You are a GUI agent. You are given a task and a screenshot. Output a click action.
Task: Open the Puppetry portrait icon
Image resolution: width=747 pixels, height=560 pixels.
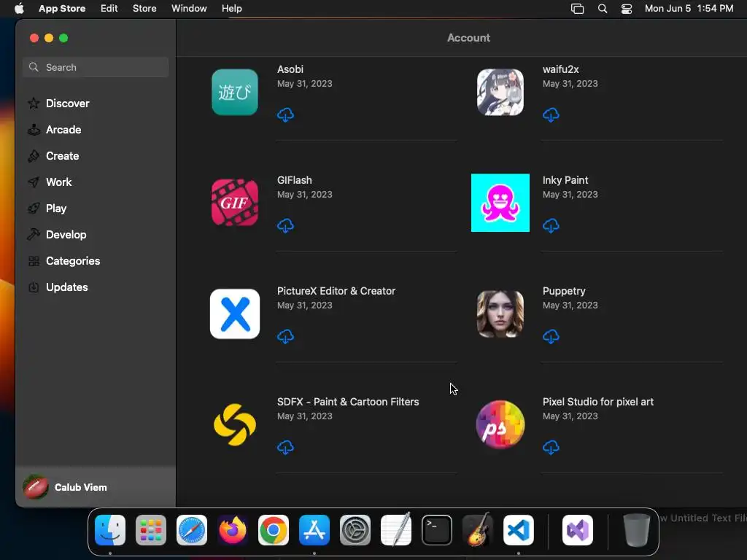pyautogui.click(x=500, y=314)
